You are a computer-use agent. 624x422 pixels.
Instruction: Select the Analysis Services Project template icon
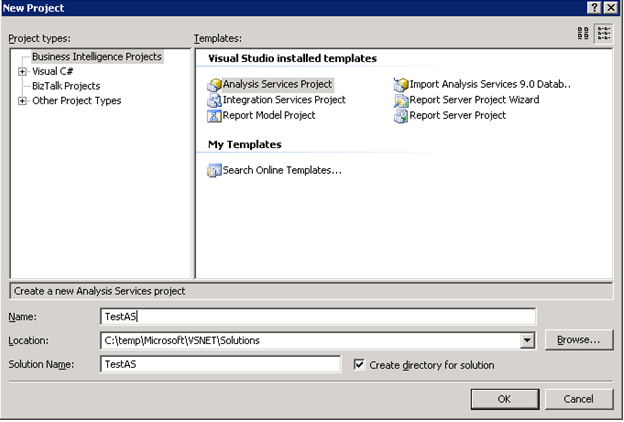click(214, 85)
